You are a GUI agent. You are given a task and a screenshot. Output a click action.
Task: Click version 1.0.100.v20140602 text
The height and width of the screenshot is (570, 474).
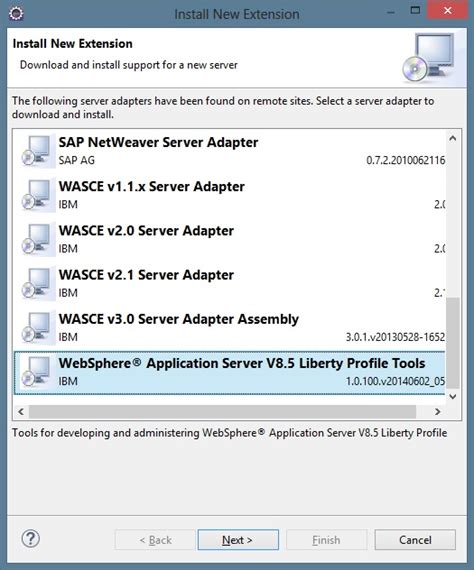tap(395, 381)
